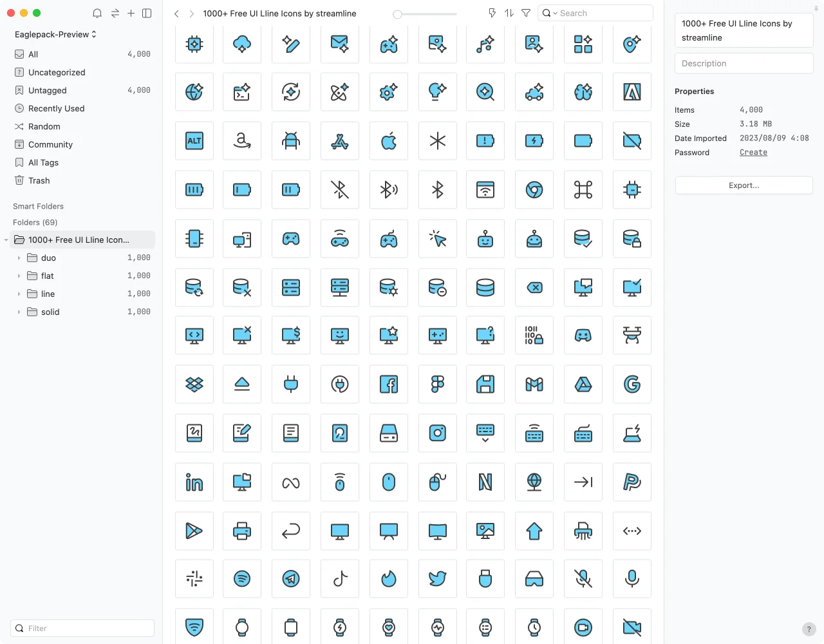Select the Google Drive icon
Viewport: 824px width, 644px height.
click(x=583, y=384)
